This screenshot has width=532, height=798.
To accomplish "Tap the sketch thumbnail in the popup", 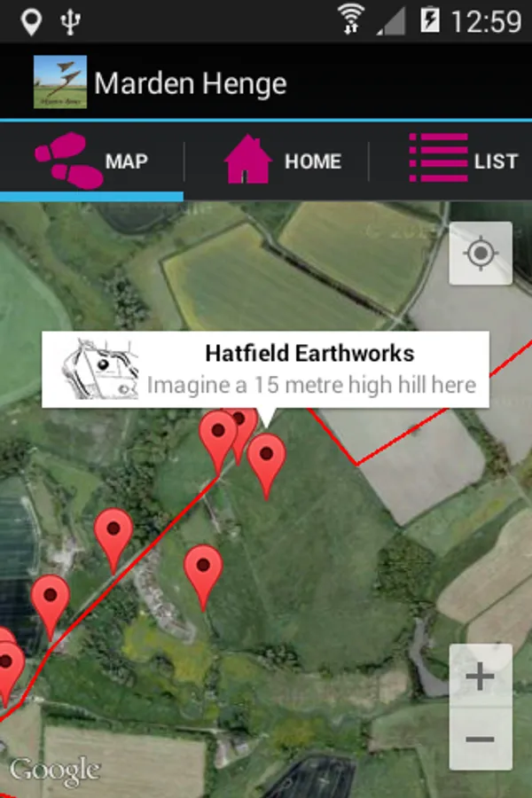I will pyautogui.click(x=100, y=370).
